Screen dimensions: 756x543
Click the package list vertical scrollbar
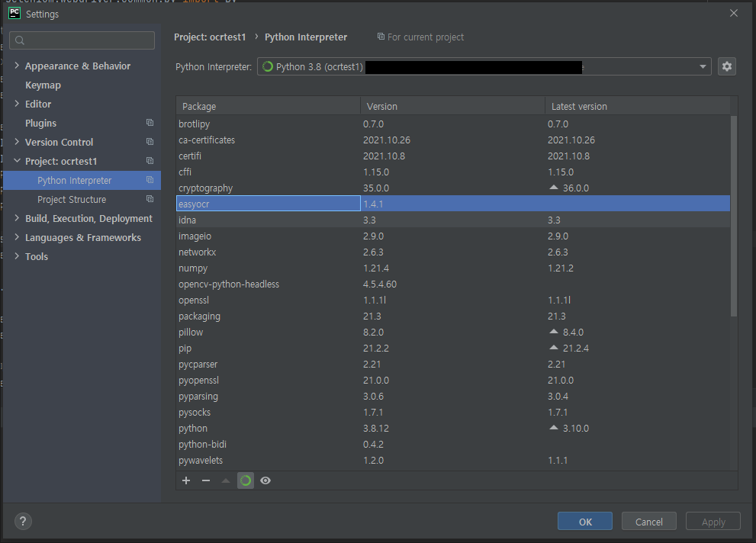click(x=734, y=216)
